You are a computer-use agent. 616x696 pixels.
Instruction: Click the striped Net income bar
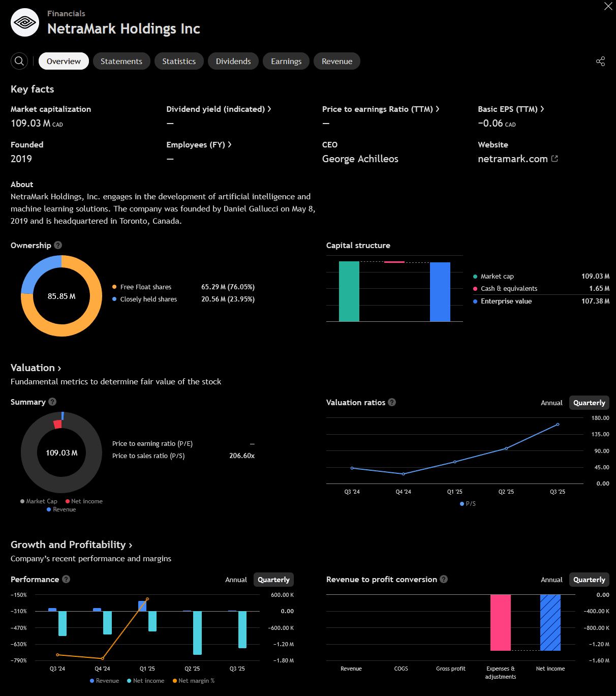(x=550, y=623)
